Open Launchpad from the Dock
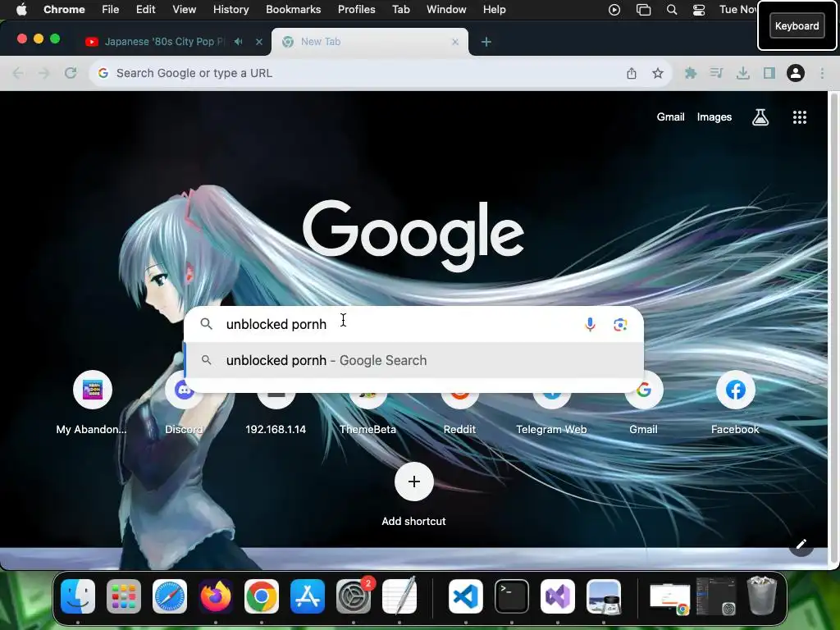 coord(124,596)
